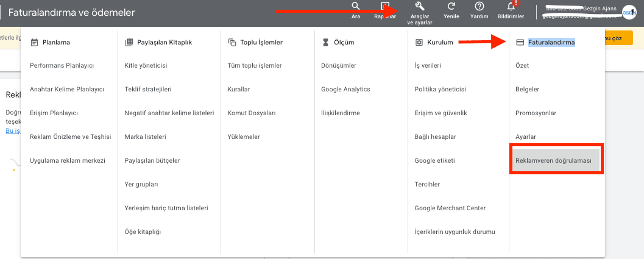
Task: Click the Kurulum column heading
Action: click(441, 42)
